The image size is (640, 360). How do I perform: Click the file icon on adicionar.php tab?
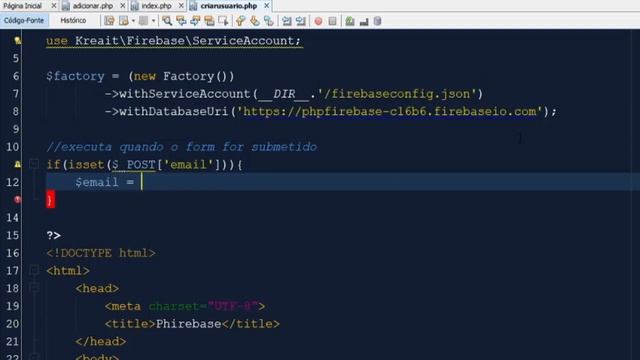tap(66, 6)
